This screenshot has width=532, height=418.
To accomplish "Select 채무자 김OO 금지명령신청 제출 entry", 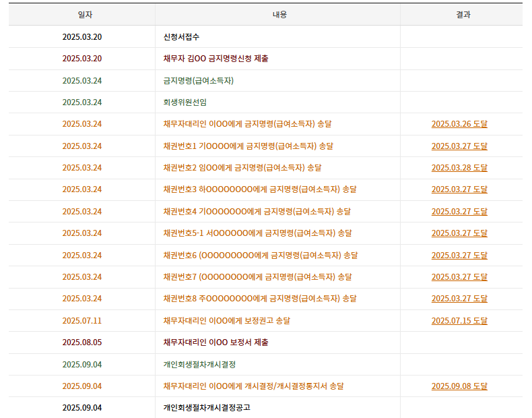I will [x=215, y=59].
